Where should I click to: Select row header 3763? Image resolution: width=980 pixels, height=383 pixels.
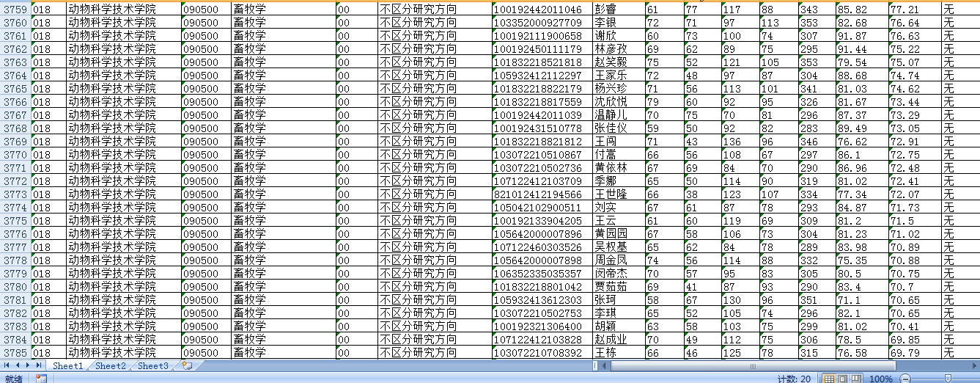coord(15,62)
